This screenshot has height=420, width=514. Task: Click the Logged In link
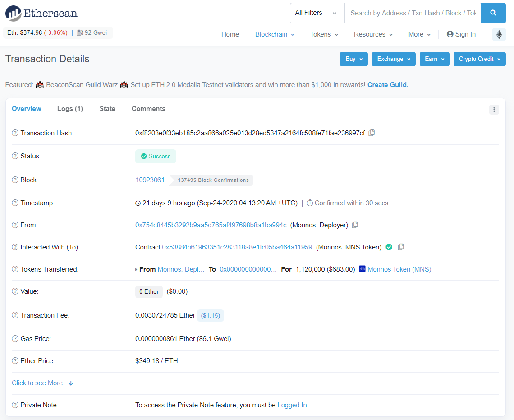[x=292, y=405]
